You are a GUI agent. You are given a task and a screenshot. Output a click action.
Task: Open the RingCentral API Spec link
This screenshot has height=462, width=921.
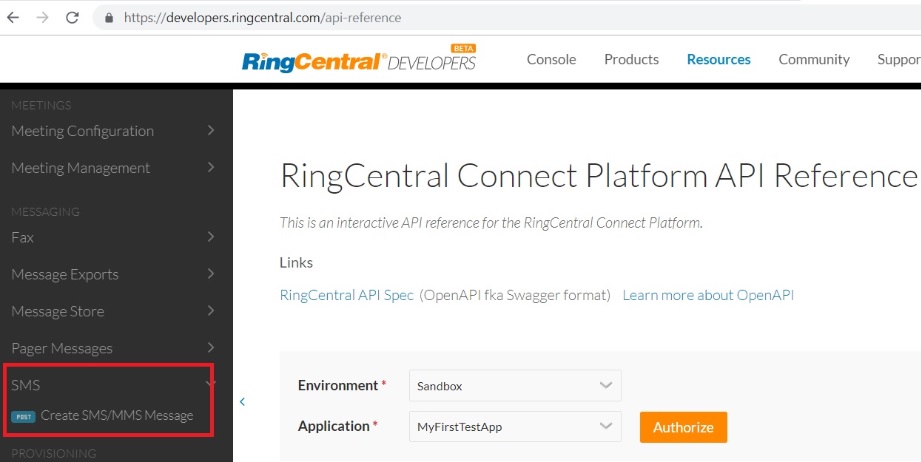346,295
